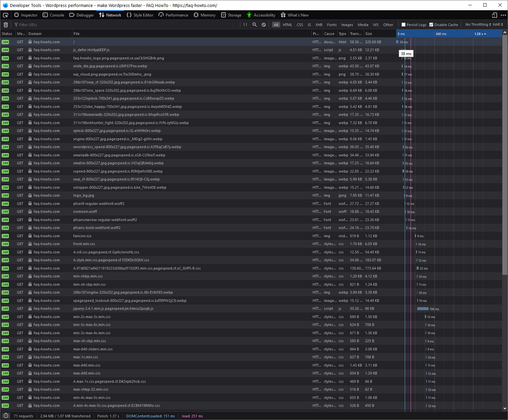
Task: Click the 71 requests status entry
Action: pyautogui.click(x=23, y=416)
